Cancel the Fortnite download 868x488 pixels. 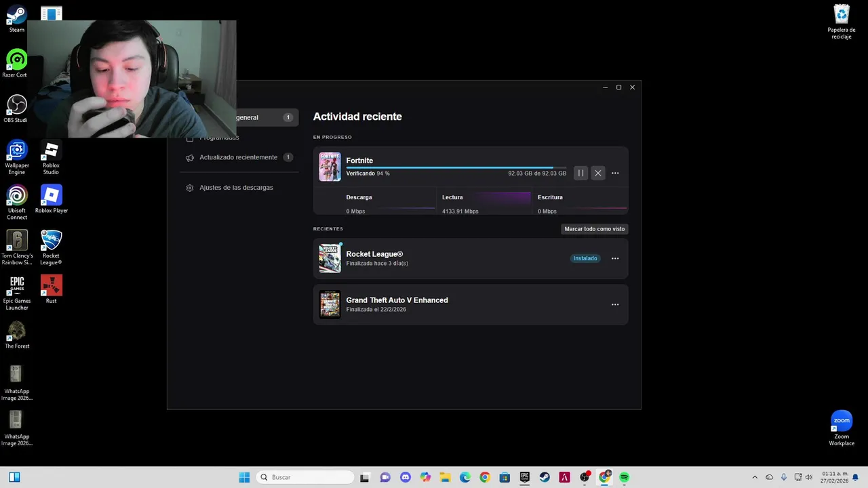click(x=597, y=173)
